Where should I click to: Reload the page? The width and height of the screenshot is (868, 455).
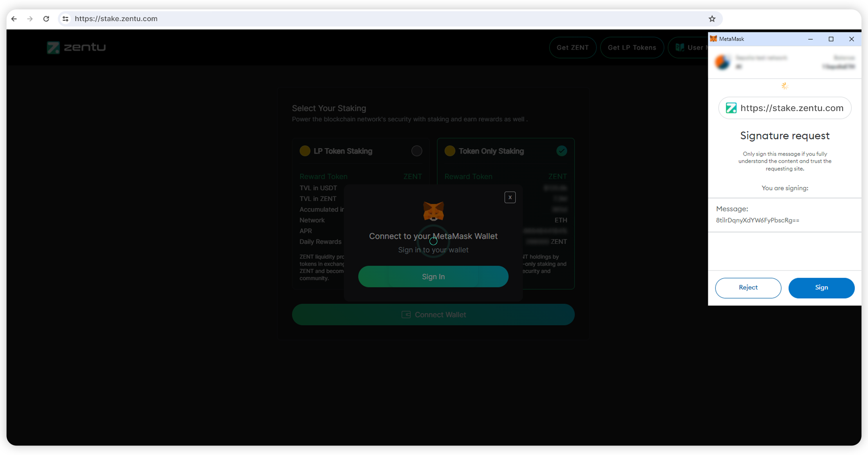tap(46, 19)
